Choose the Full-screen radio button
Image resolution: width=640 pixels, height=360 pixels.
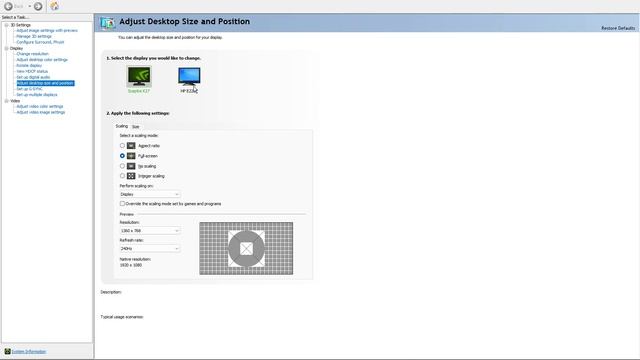[122, 156]
